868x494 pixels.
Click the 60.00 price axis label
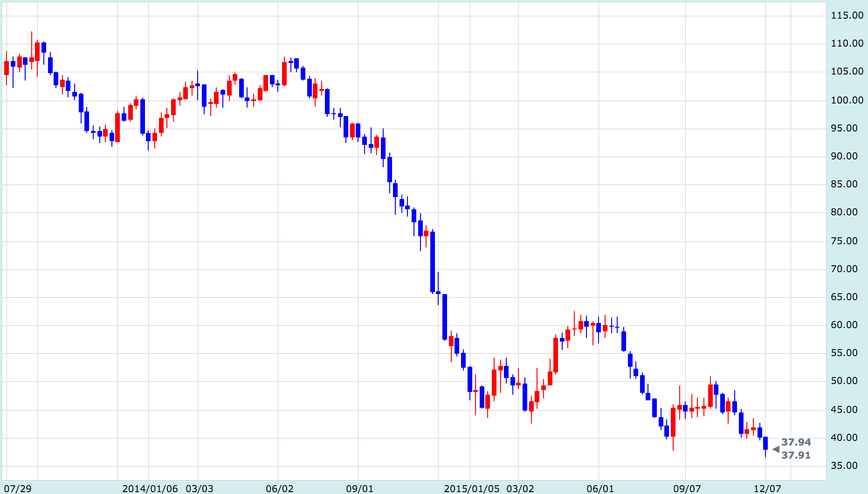coord(847,325)
